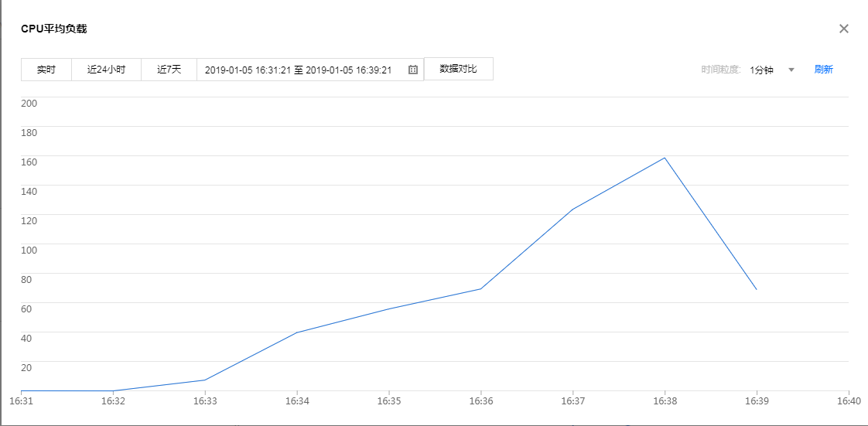Click the 16:40 x-axis label
This screenshot has height=426, width=868.
(849, 401)
